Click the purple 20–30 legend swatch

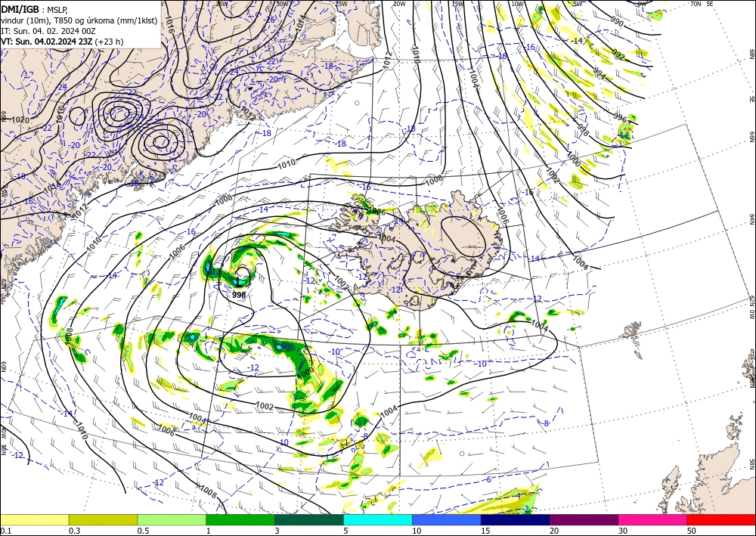(x=584, y=519)
